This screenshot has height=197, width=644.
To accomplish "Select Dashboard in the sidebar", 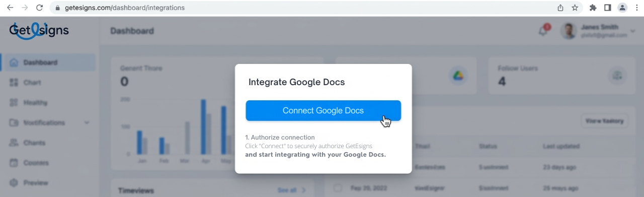I will coord(48,62).
